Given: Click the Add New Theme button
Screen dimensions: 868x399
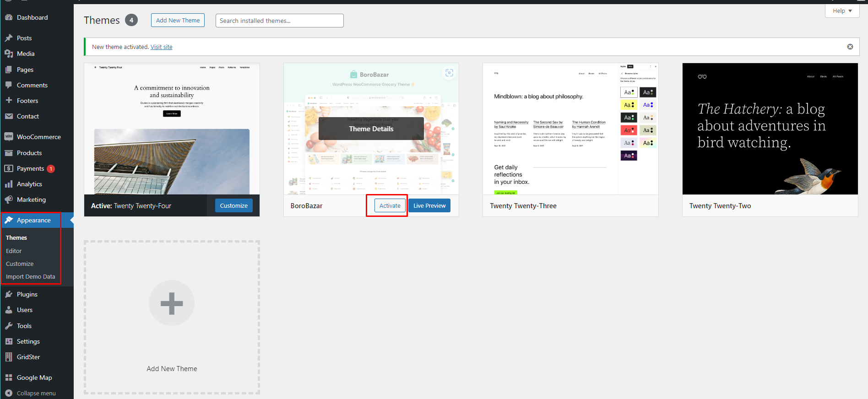Looking at the screenshot, I should [178, 20].
